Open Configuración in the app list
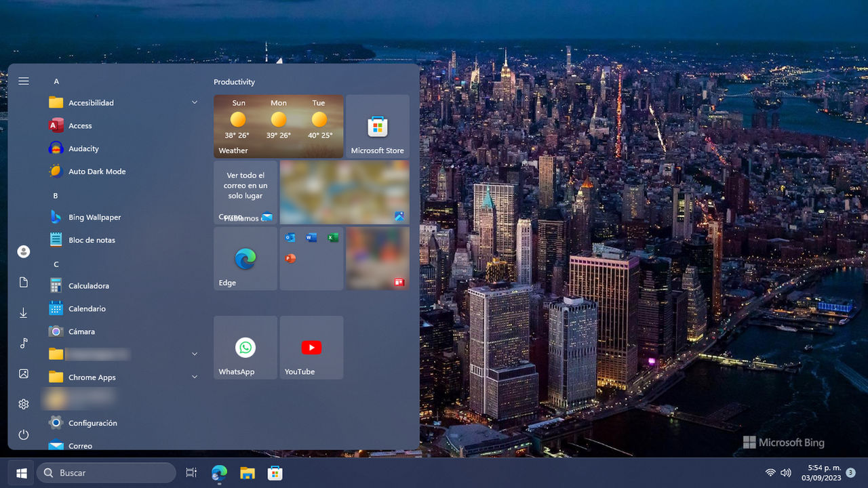Screen dimensions: 868x488 click(x=124, y=423)
